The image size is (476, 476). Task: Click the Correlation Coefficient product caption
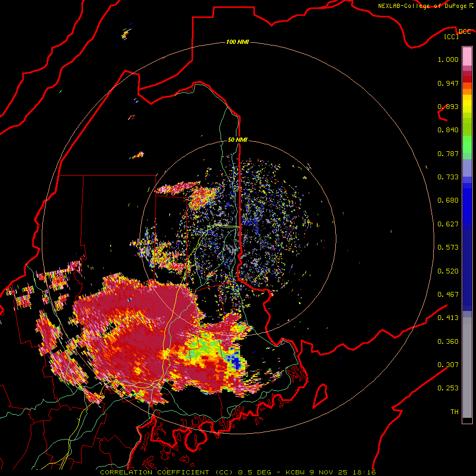(x=237, y=472)
